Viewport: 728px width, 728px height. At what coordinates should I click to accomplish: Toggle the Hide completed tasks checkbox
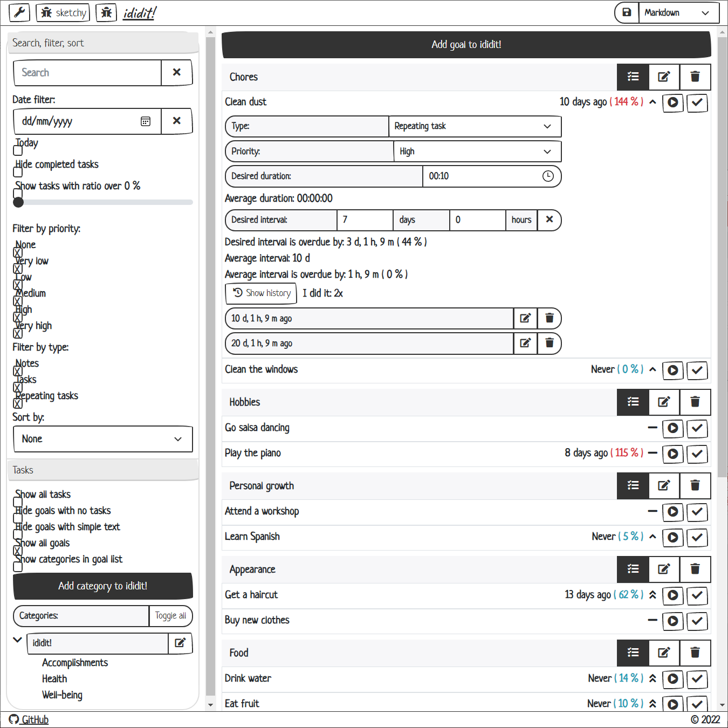(18, 172)
